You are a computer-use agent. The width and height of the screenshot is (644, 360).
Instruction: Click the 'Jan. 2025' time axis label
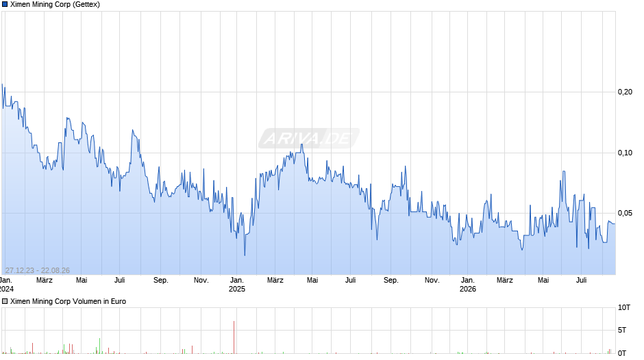tap(237, 285)
